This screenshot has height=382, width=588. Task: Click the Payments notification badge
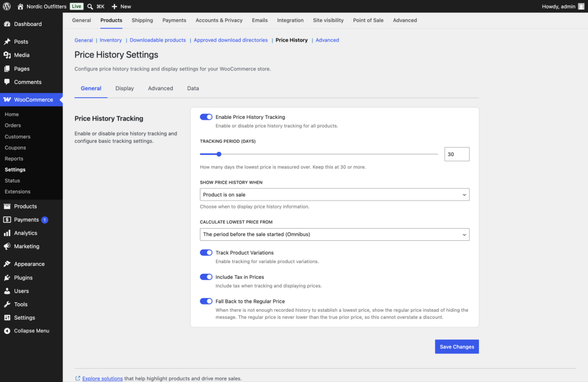pos(44,220)
